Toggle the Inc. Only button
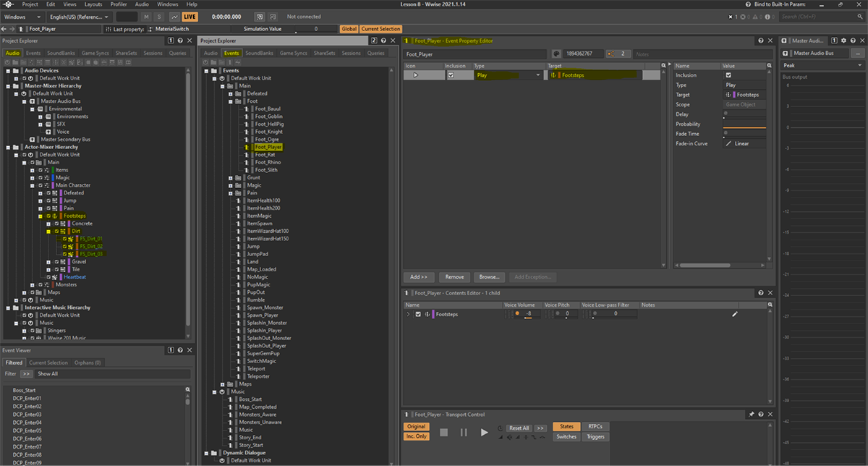The image size is (868, 466). click(416, 436)
